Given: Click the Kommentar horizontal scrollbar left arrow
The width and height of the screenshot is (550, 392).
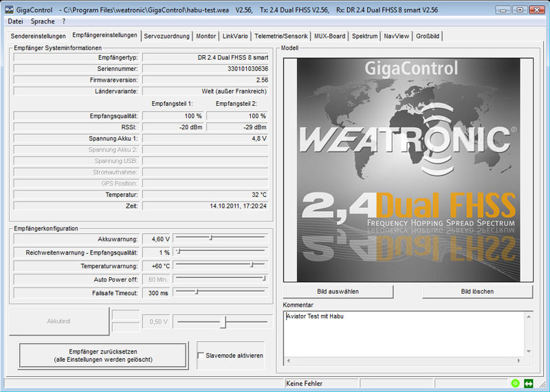Looking at the screenshot, I should click(289, 360).
